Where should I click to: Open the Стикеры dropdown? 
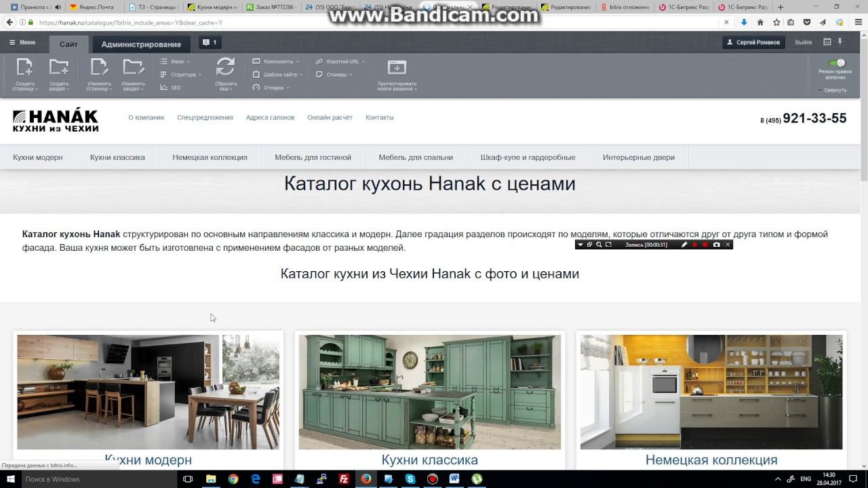click(334, 75)
